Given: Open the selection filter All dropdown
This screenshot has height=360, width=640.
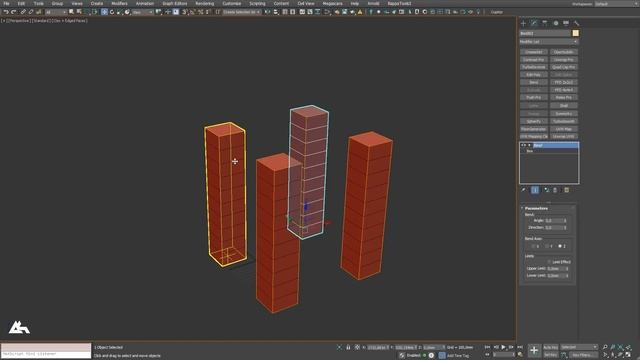Looking at the screenshot, I should point(56,12).
